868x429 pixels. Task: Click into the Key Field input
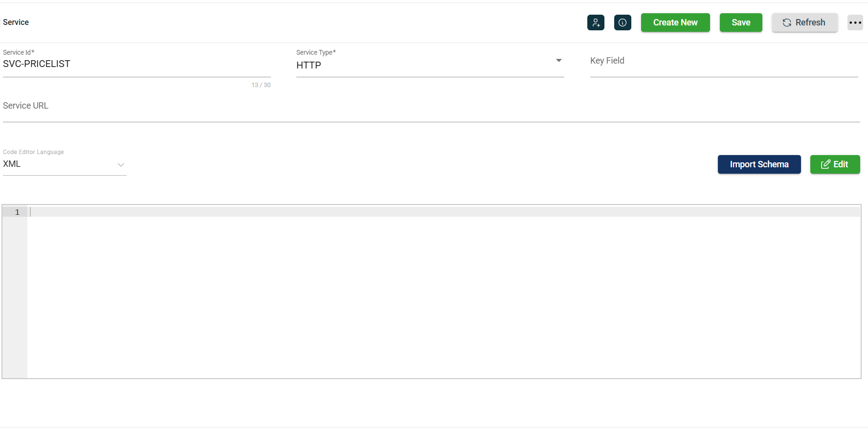point(724,64)
